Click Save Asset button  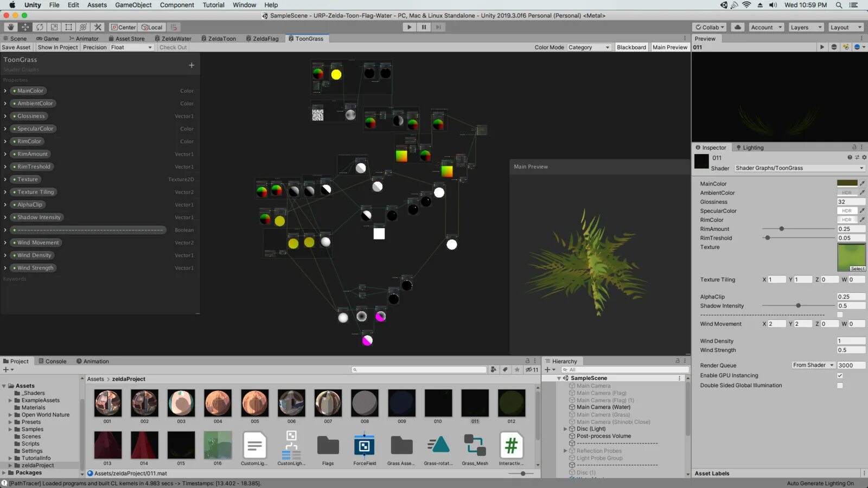[16, 47]
